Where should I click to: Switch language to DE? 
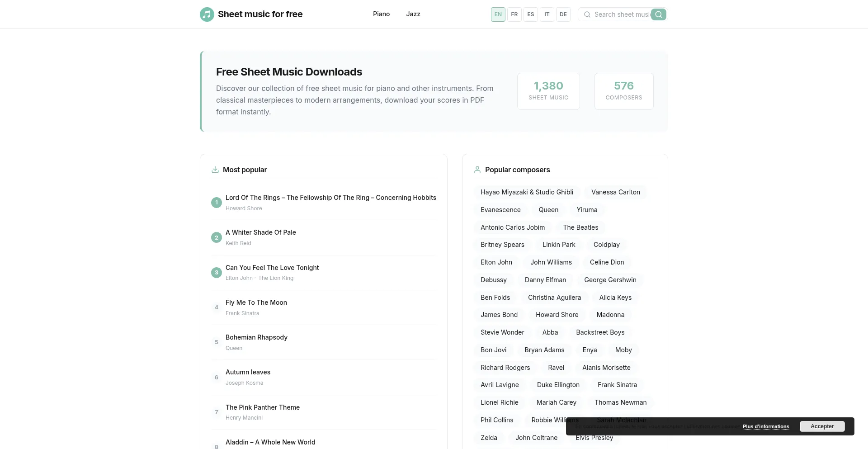(563, 14)
